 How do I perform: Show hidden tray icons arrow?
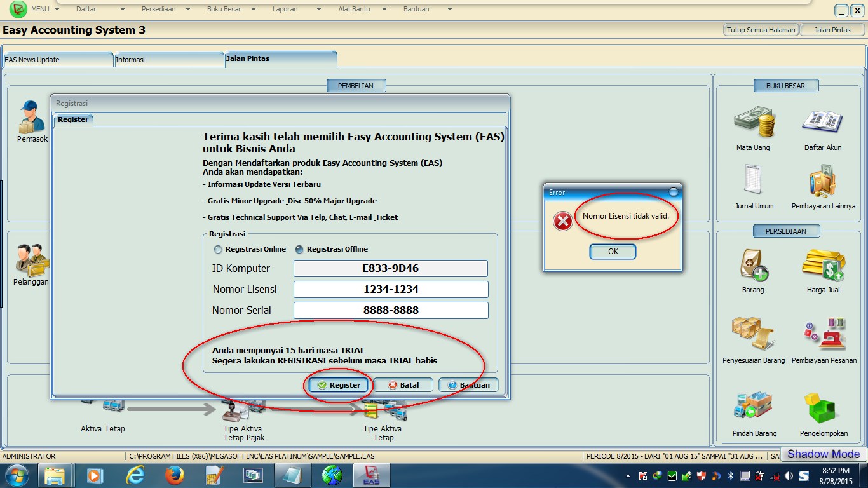pos(628,475)
